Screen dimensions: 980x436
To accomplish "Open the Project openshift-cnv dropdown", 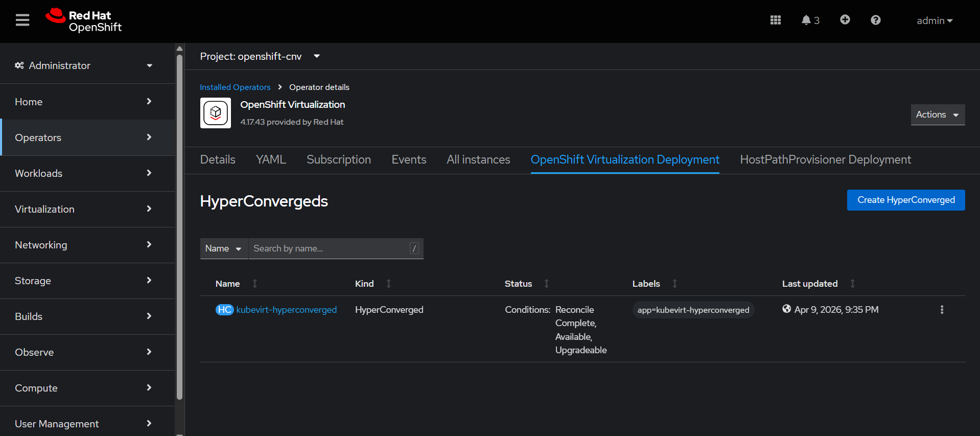I will 260,56.
